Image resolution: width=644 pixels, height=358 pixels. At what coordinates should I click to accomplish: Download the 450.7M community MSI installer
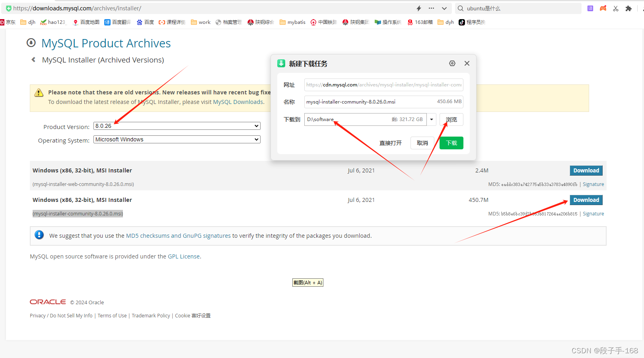coord(586,200)
